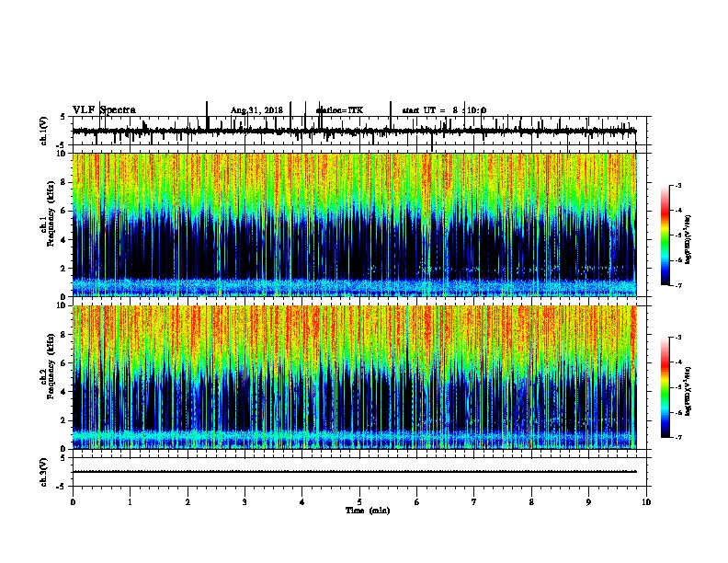Image resolution: width=728 pixels, height=563 pixels.
Task: Click the "Time (min)" axis label
Action: click(x=368, y=511)
